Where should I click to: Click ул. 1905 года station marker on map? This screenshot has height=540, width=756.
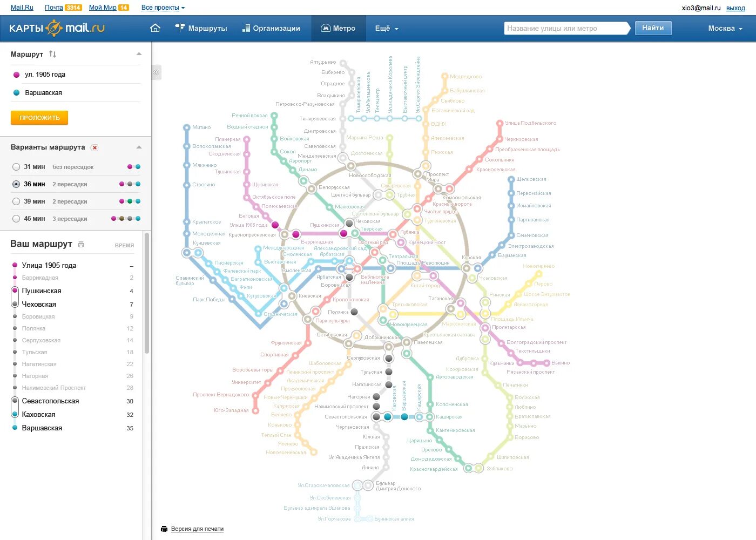point(275,225)
